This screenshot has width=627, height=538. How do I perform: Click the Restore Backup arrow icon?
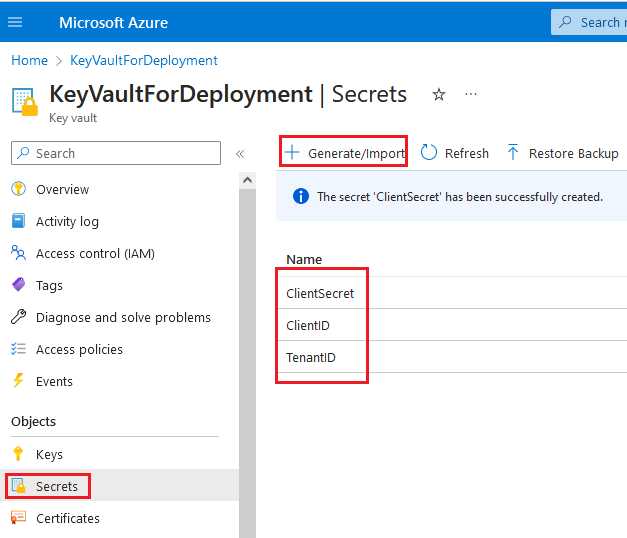point(513,153)
